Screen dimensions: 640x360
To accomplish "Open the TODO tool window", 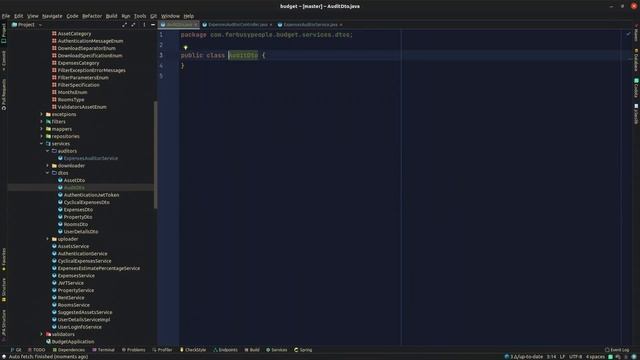I will click(x=37, y=350).
